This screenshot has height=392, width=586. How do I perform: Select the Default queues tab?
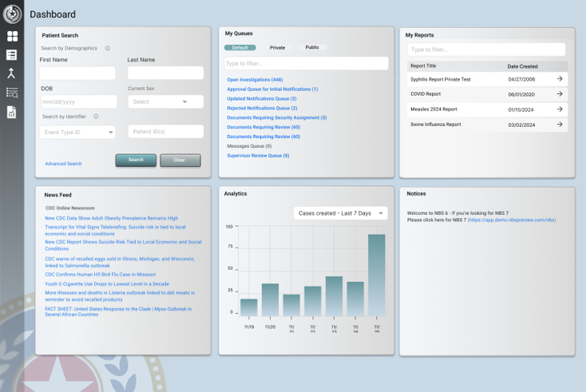point(240,47)
